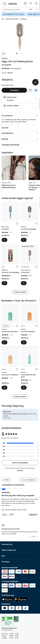Tap the camera icon in search field
This screenshot has width=40, height=644.
click(x=31, y=9)
